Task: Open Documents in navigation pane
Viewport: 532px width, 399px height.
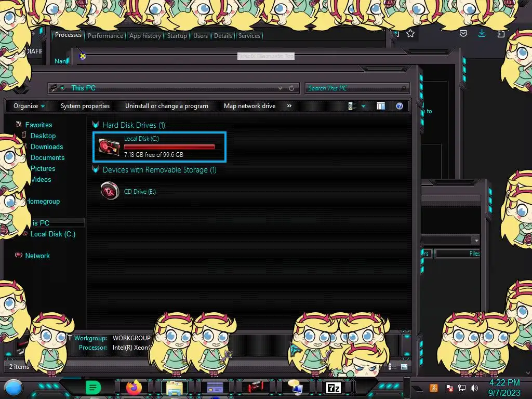Action: pyautogui.click(x=47, y=157)
